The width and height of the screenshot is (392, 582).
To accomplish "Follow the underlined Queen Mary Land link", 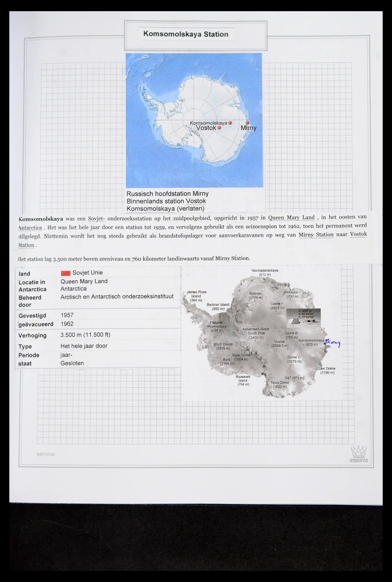I will (291, 218).
